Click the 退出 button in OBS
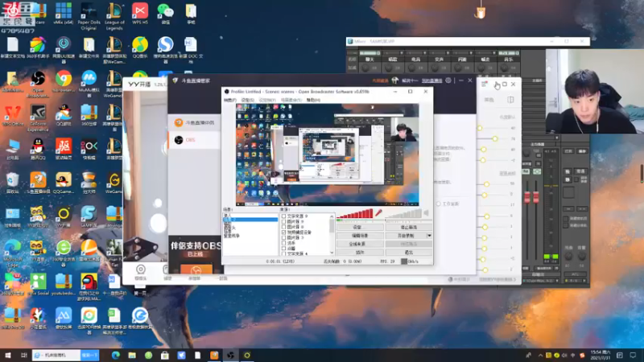The height and width of the screenshot is (362, 644). (x=408, y=253)
